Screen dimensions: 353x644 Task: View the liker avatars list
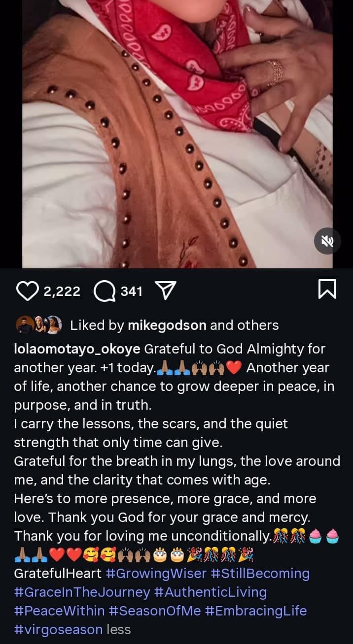tap(41, 324)
